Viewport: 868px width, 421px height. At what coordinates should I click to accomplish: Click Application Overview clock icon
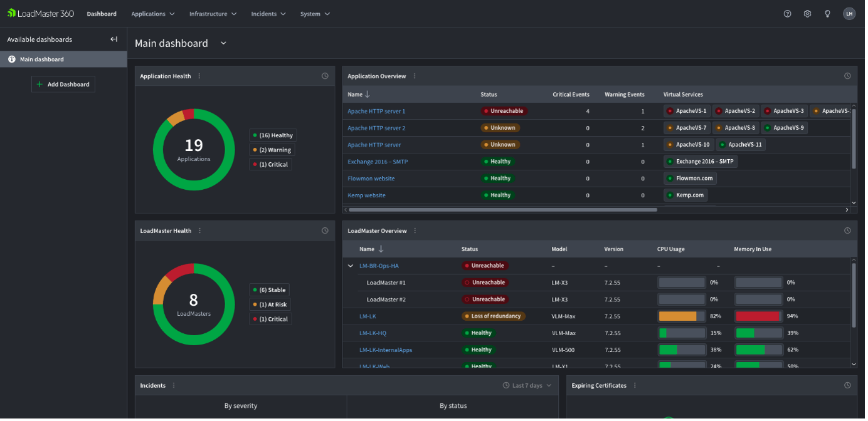850,76
